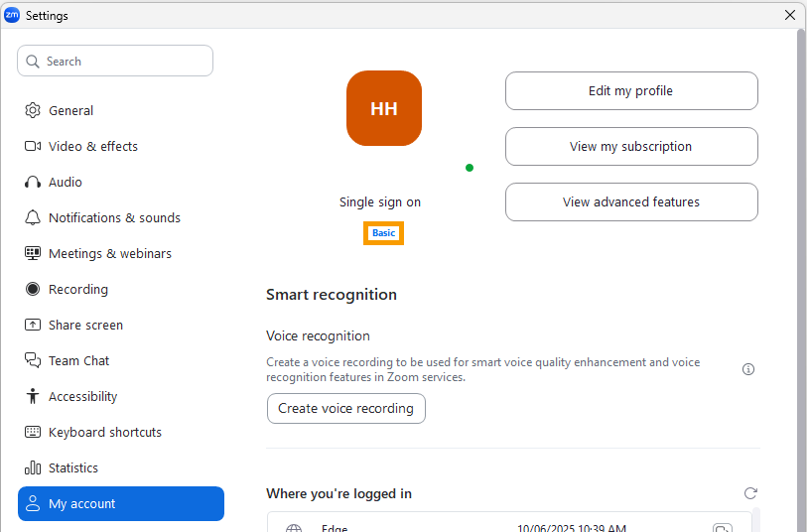Click the Basic plan badge

tap(383, 233)
